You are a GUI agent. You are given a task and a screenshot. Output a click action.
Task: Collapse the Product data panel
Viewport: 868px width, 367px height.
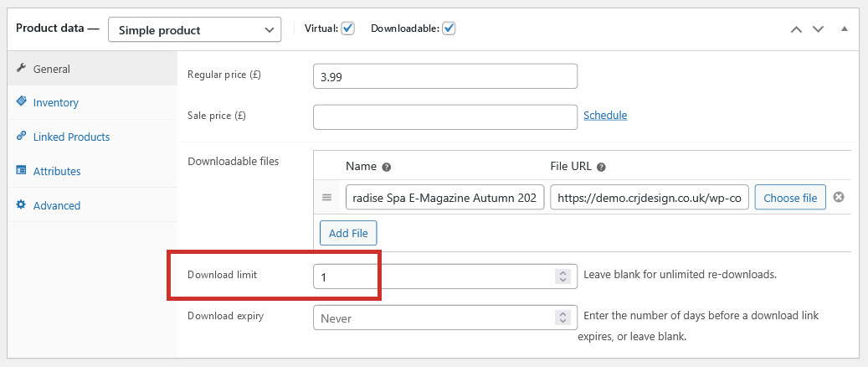845,28
